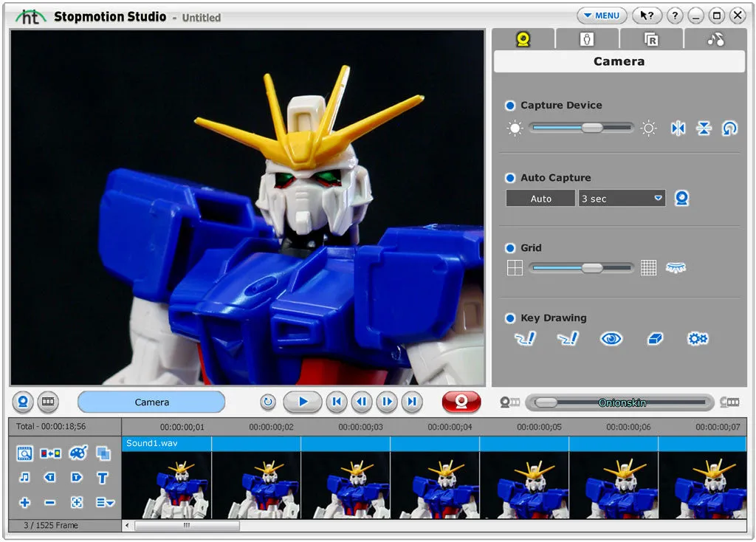Viewport: 756px width, 542px height.
Task: Open Key Drawing gear settings
Action: (x=697, y=339)
